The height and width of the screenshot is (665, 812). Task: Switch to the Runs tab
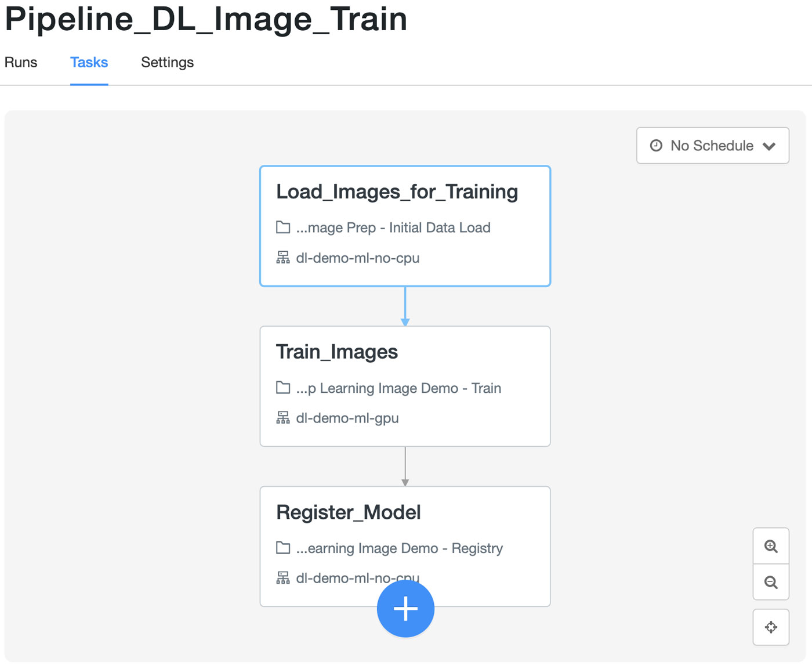pyautogui.click(x=21, y=63)
